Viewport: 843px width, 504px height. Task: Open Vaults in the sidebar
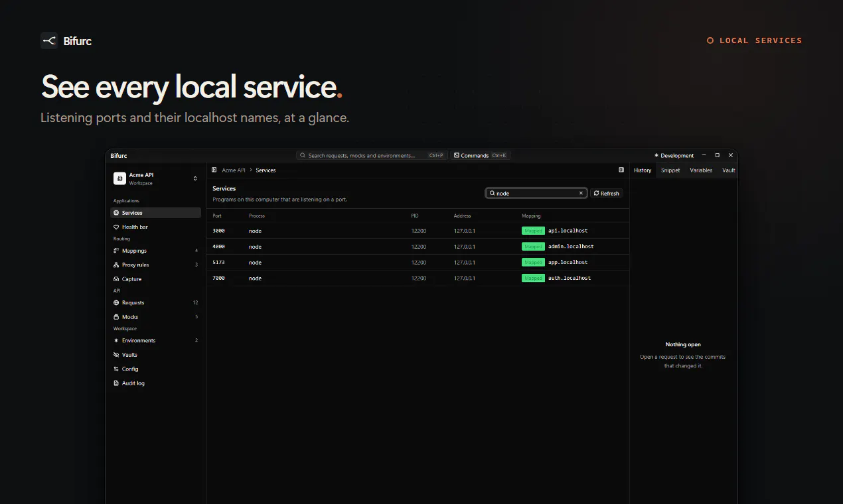point(155,355)
